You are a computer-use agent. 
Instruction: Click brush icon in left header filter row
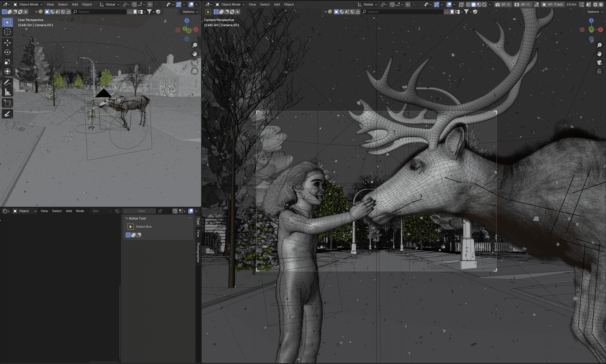(x=68, y=12)
